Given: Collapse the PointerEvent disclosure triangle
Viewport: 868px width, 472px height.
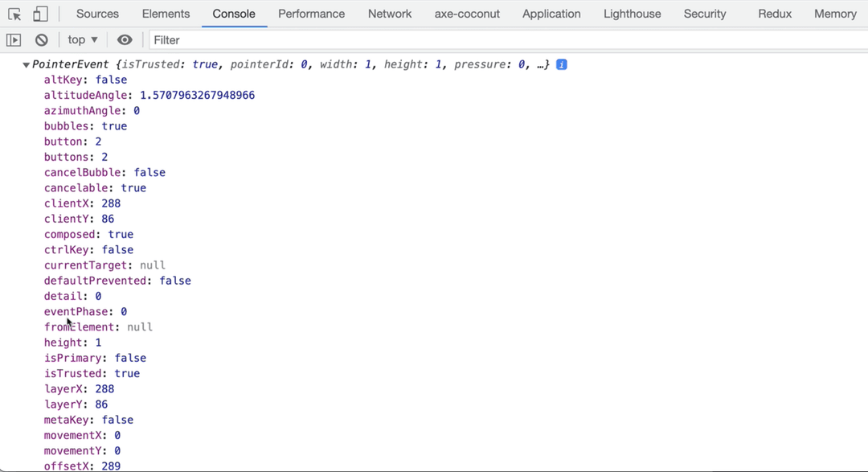Looking at the screenshot, I should coord(26,64).
